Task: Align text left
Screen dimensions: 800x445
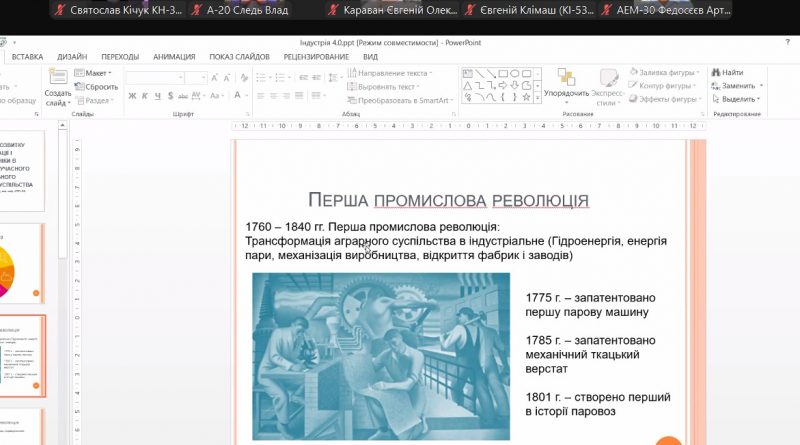Action: (x=261, y=96)
